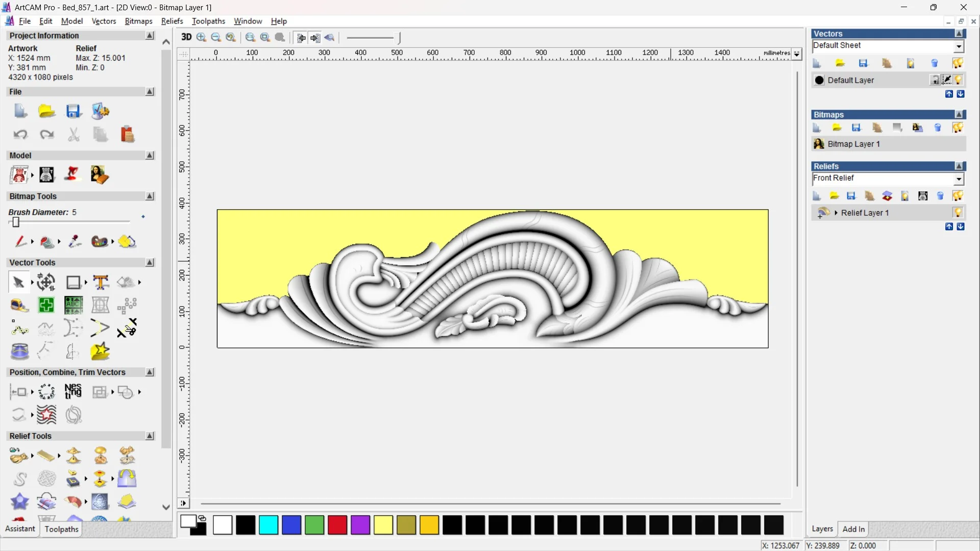Click the Undo icon
The image size is (980, 551).
20,135
